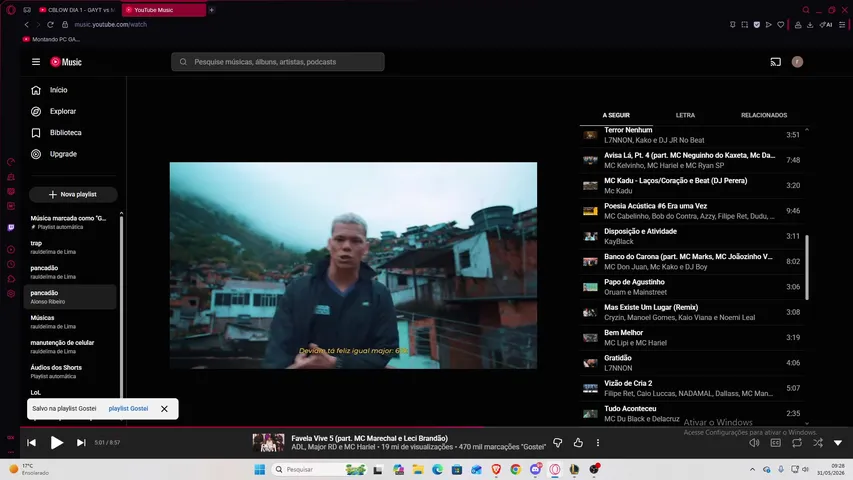Switch to A SEGUIR tab
This screenshot has height=480, width=853.
coord(616,115)
